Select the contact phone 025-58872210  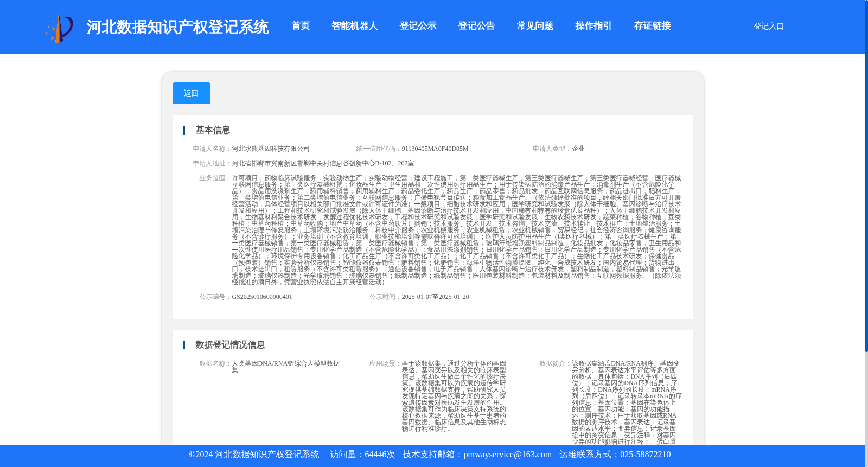pos(645,455)
